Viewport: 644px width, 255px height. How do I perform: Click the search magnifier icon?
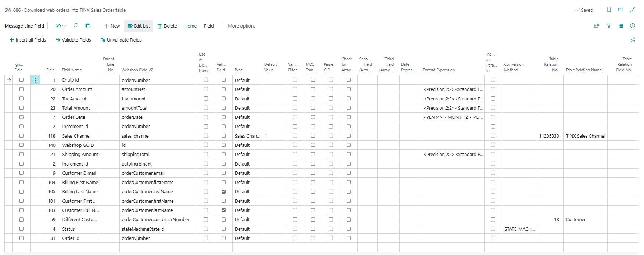pyautogui.click(x=76, y=26)
